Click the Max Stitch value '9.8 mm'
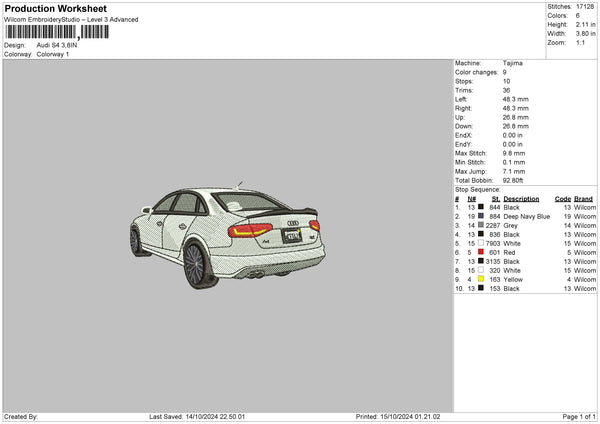The image size is (600, 424). click(x=514, y=153)
